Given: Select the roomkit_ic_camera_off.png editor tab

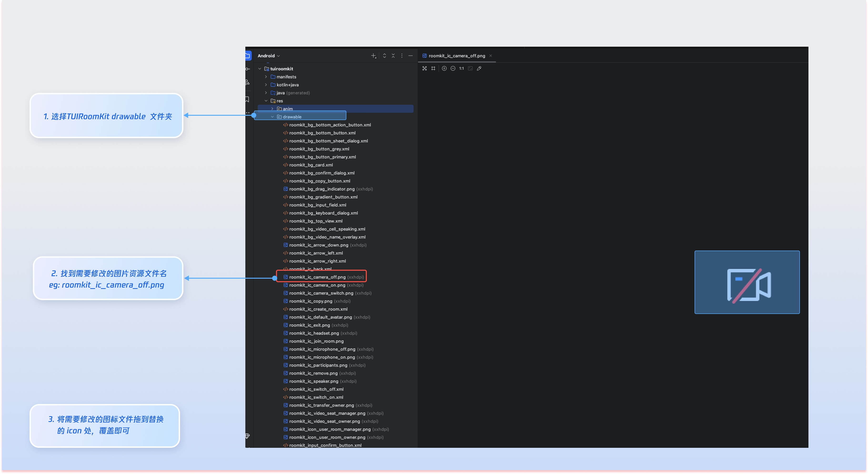Looking at the screenshot, I should pyautogui.click(x=457, y=56).
